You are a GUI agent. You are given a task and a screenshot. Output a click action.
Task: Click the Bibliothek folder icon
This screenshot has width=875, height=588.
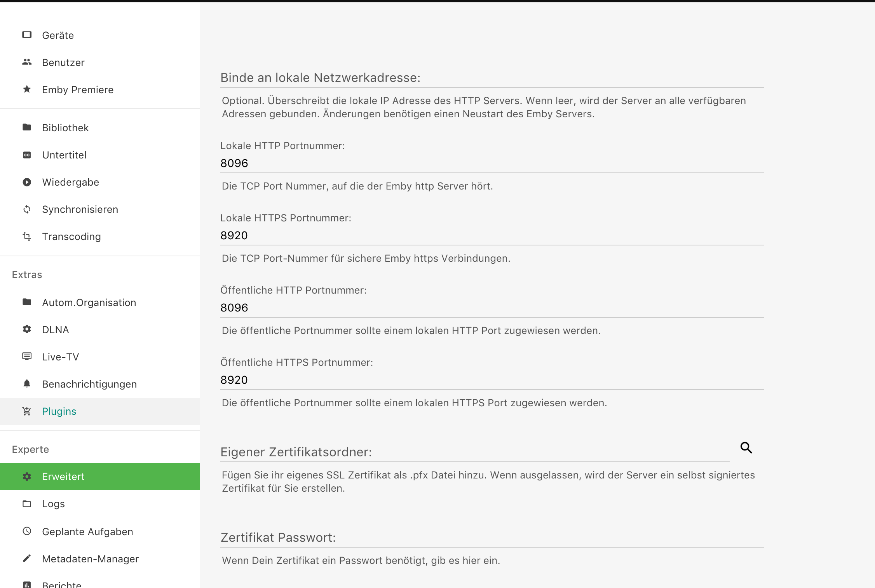(x=27, y=127)
